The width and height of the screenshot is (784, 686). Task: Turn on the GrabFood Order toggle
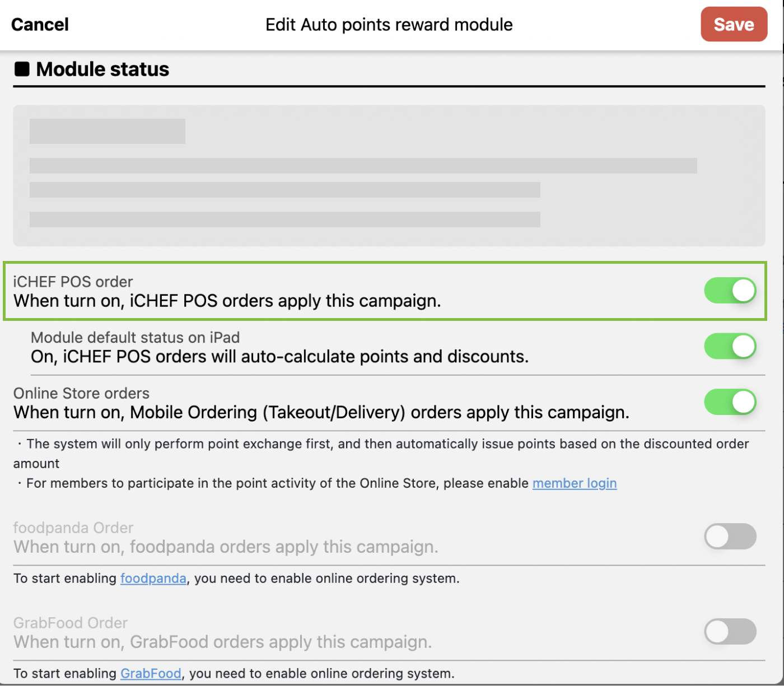[x=730, y=632]
